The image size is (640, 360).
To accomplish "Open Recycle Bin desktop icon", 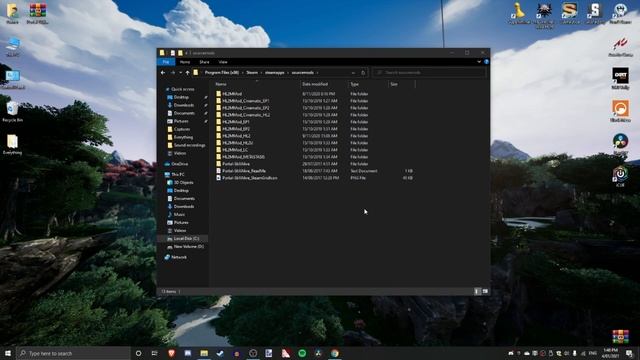I will pos(12,111).
